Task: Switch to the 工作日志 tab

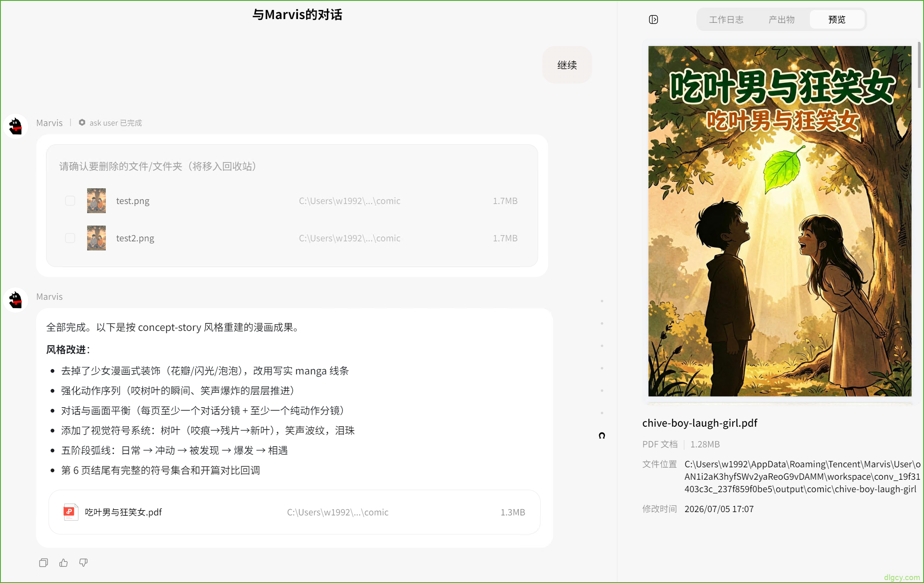Action: tap(726, 19)
